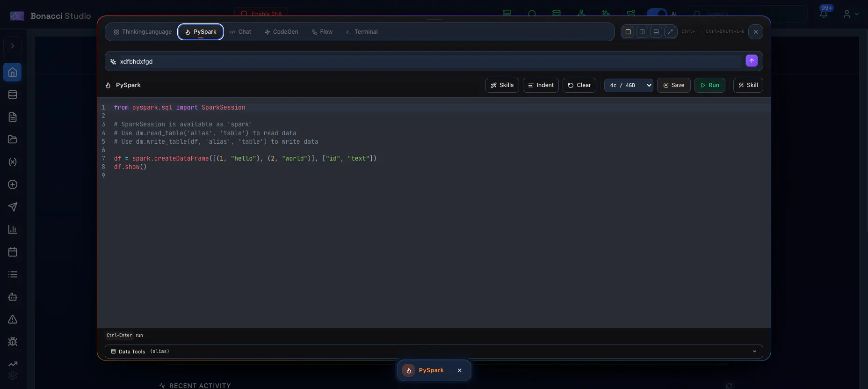Select the side split layout icon
This screenshot has width=868, height=389.
642,32
